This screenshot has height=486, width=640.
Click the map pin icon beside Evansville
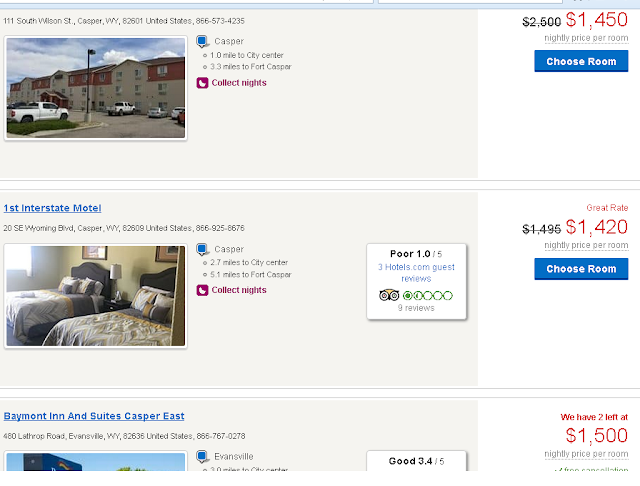[x=202, y=457]
